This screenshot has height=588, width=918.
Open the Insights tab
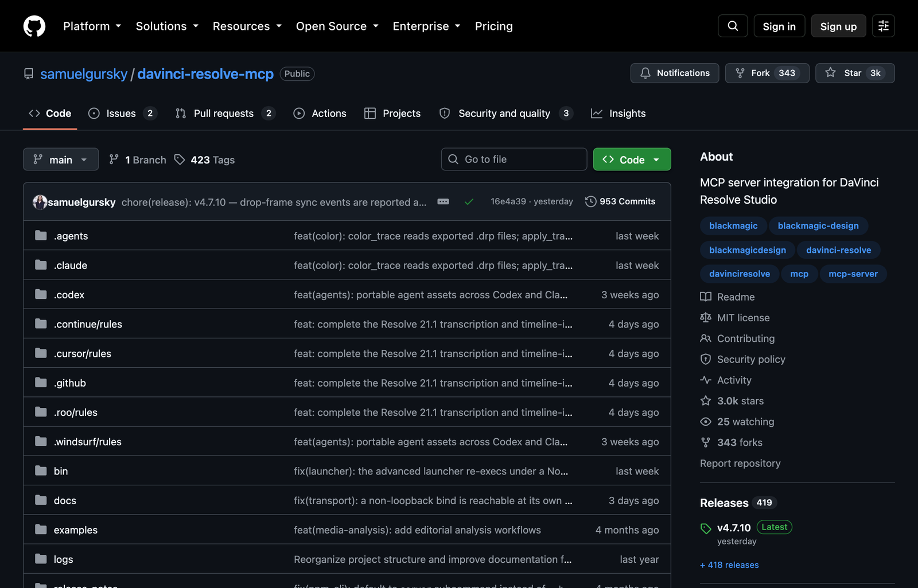(x=619, y=114)
